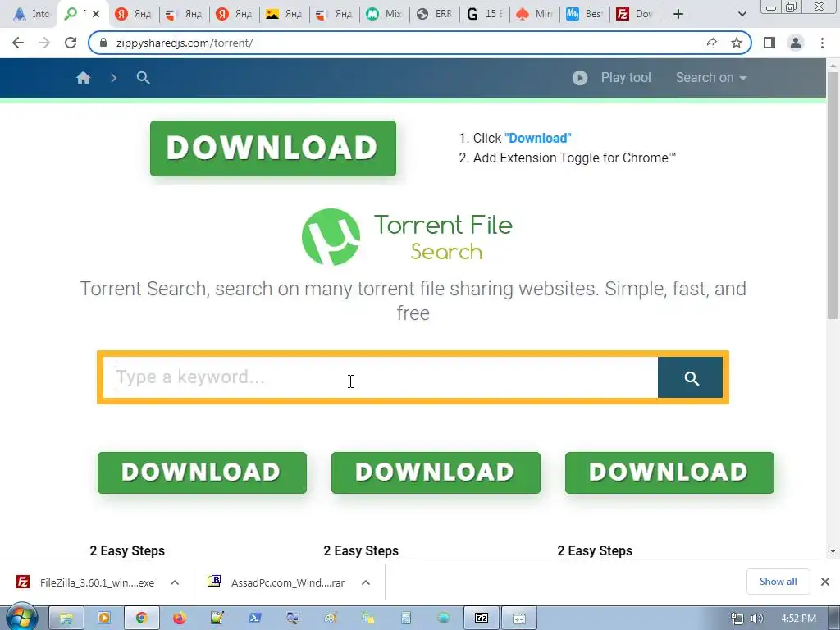
Task: Click the Play tool circle icon
Action: point(580,78)
